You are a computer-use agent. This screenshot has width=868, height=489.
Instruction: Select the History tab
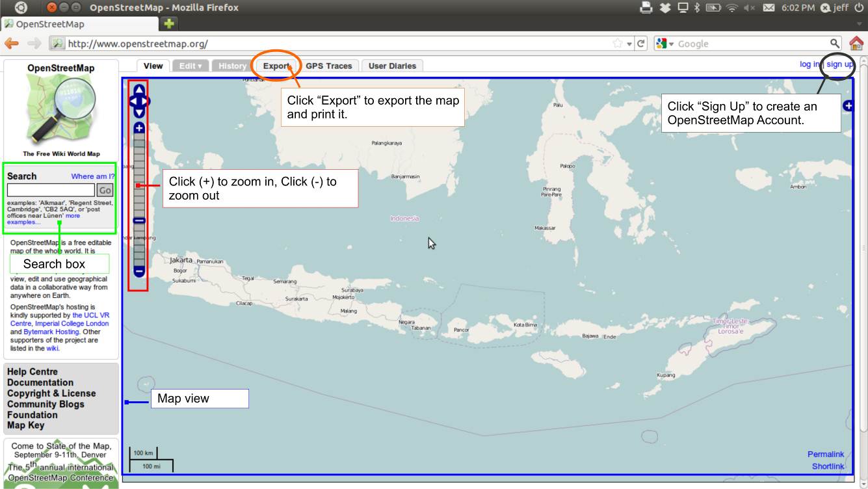[x=232, y=66]
